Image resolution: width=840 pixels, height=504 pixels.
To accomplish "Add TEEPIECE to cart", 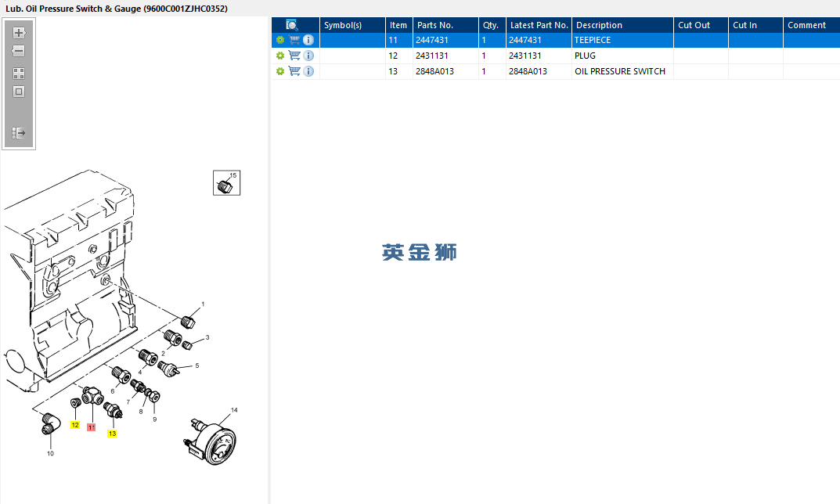I will [294, 40].
